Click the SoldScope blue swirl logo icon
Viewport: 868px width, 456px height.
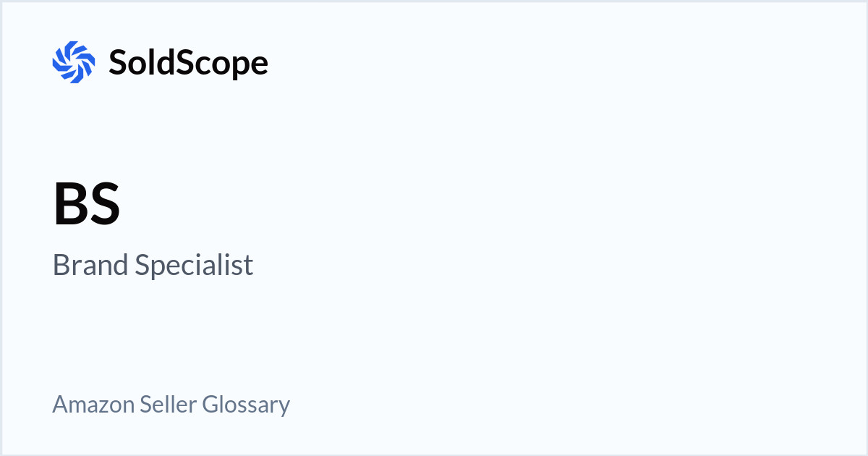coord(74,62)
